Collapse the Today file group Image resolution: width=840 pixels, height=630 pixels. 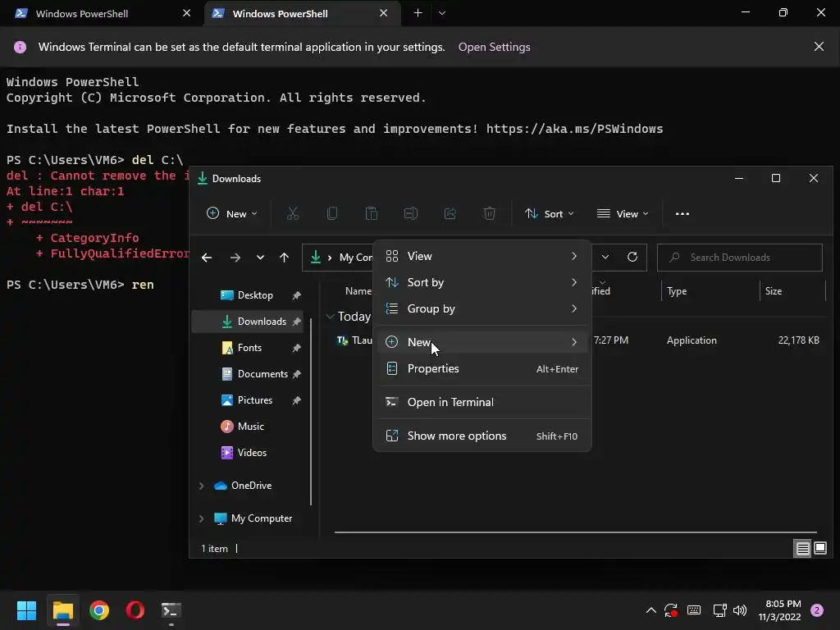click(x=330, y=317)
